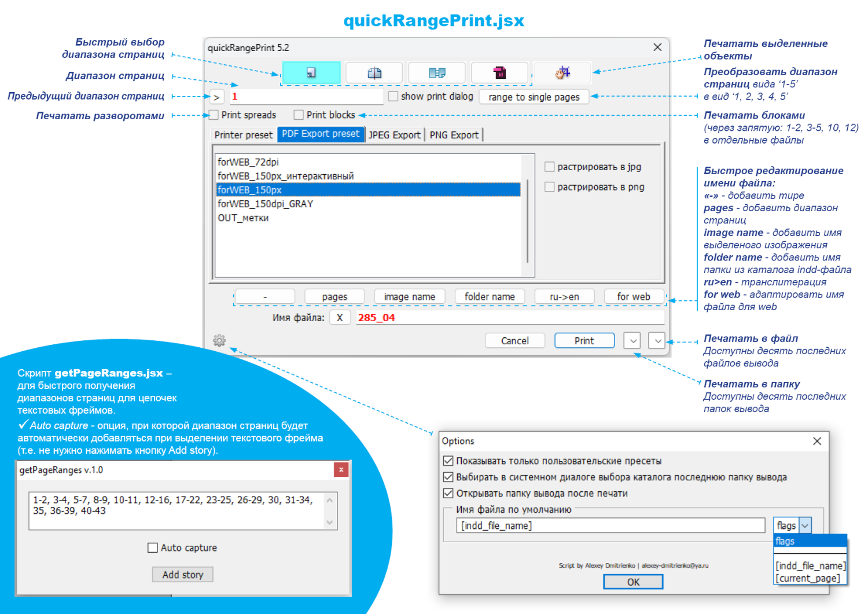
Task: Click scroll-down arrow in getPageRanges text area
Action: click(330, 523)
